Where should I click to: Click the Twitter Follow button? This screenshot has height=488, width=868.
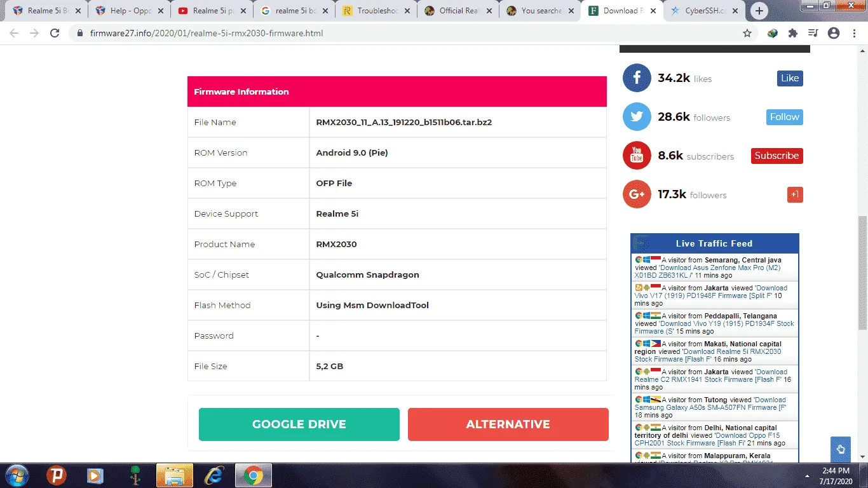click(785, 117)
